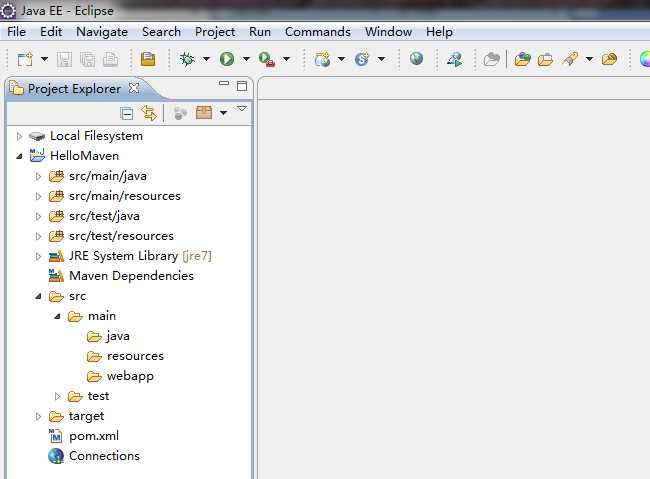
Task: Open the Project menu
Action: click(x=215, y=32)
